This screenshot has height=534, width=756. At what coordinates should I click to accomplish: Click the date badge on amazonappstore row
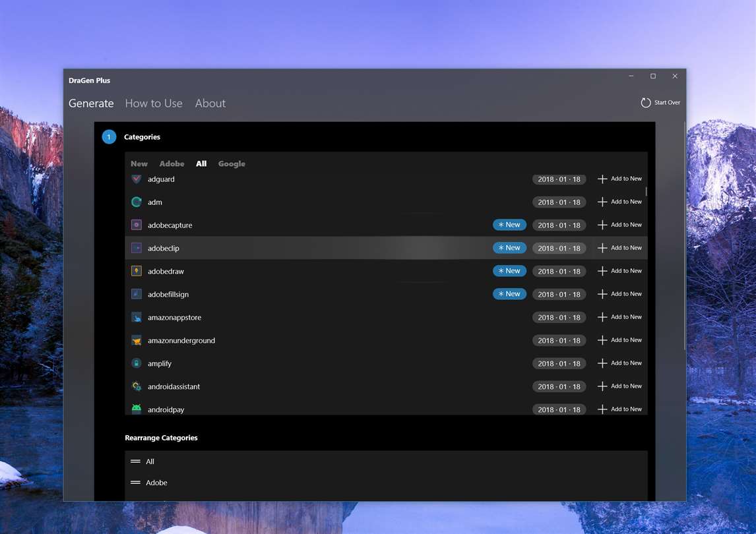pos(559,317)
